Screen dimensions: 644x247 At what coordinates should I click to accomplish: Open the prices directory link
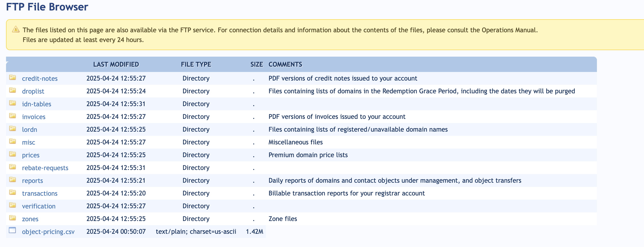tap(31, 155)
